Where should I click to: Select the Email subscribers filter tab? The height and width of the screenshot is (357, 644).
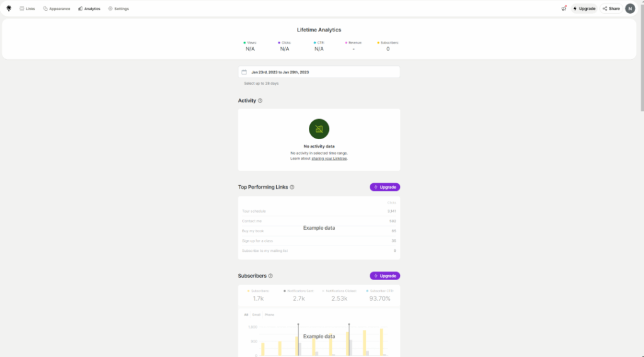257,315
